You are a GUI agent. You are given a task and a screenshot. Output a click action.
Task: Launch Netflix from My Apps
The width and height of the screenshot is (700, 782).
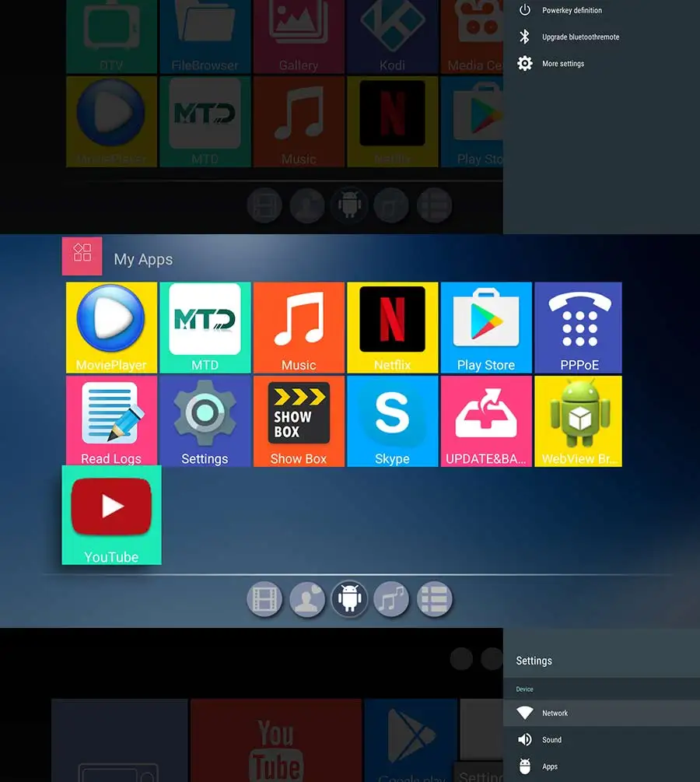392,327
